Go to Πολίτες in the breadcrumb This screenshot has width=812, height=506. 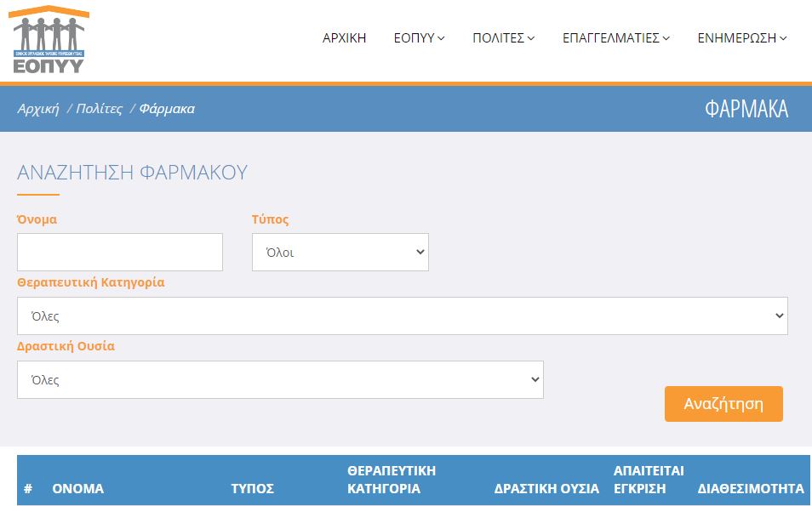pos(99,109)
